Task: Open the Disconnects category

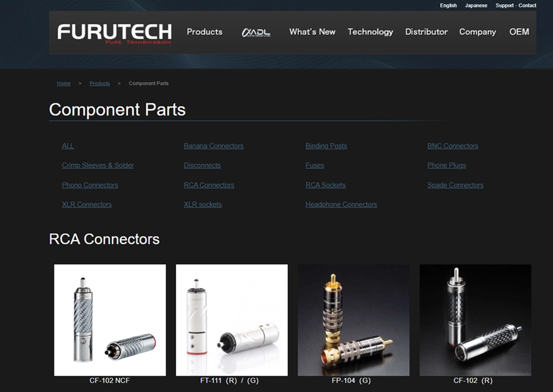Action: (x=202, y=165)
